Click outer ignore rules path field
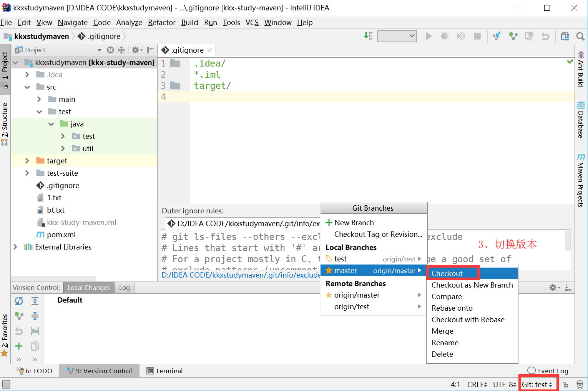588x391 pixels. [243, 223]
